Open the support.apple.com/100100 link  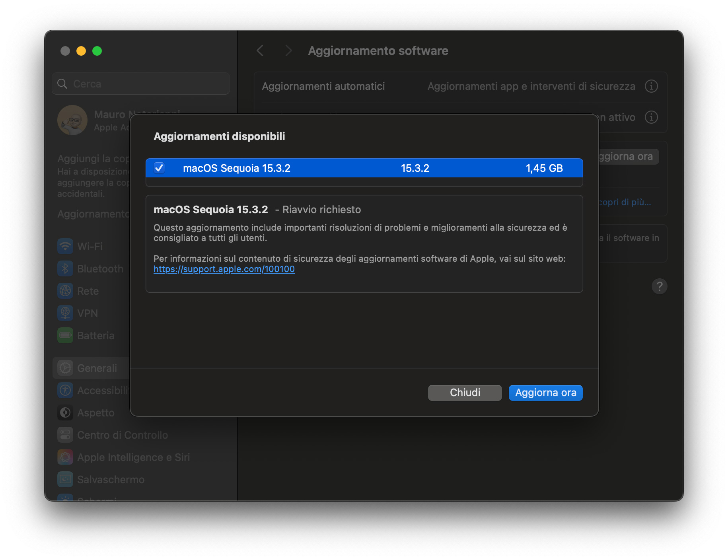point(224,269)
